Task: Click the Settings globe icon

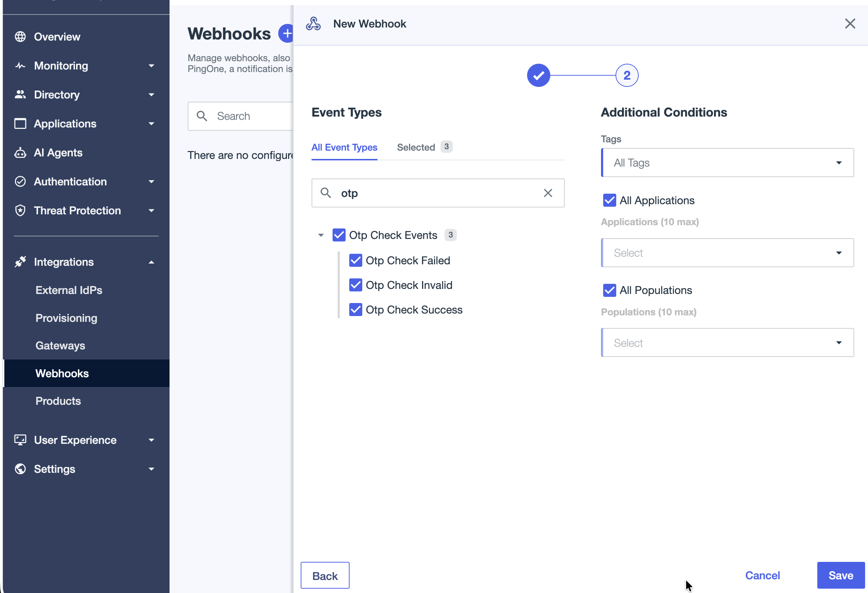Action: coord(20,469)
